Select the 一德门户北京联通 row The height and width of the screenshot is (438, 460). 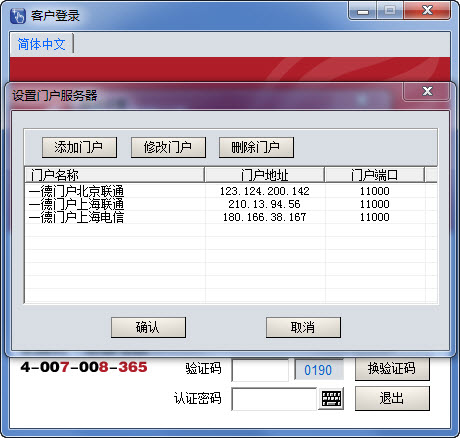tap(231, 191)
